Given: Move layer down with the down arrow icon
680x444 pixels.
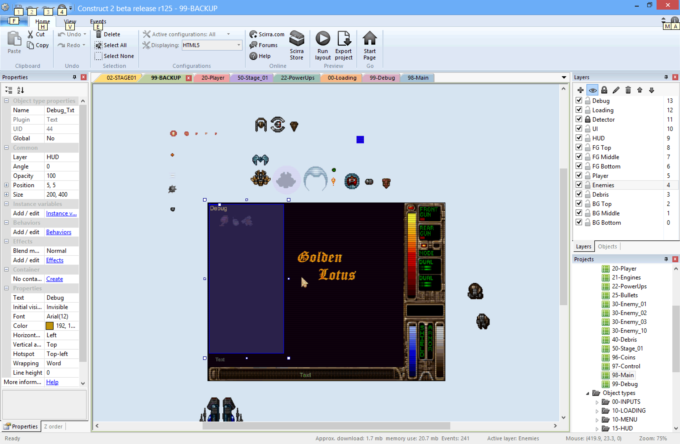Looking at the screenshot, I should (651, 90).
